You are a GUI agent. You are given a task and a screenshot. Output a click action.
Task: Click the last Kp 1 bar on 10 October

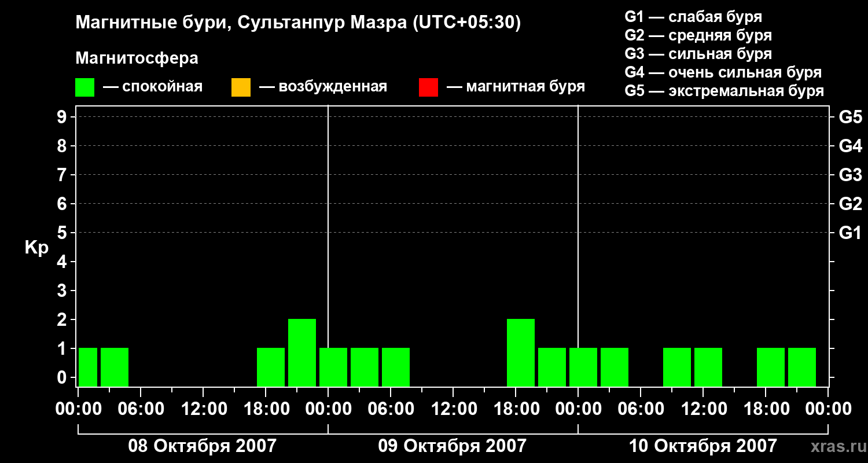802,367
